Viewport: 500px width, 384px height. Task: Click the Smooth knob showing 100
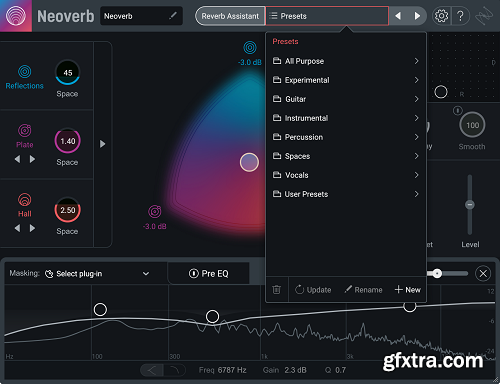pyautogui.click(x=472, y=125)
